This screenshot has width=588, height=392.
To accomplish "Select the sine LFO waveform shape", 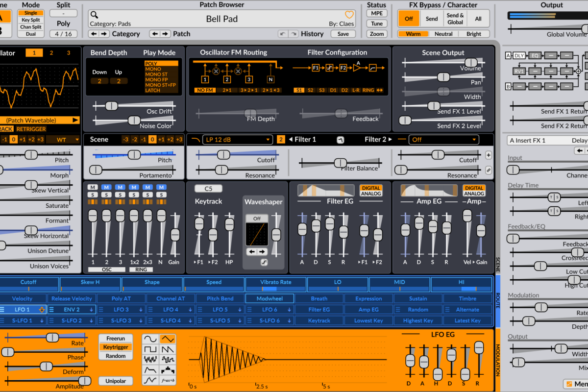I will tap(150, 339).
